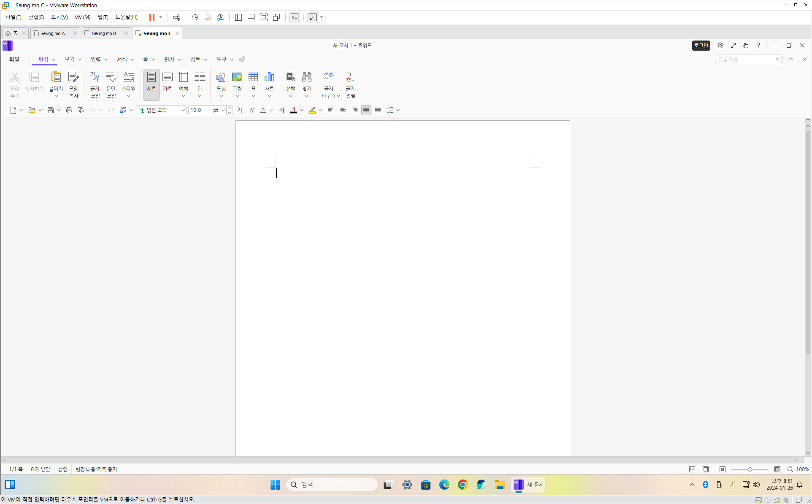Image resolution: width=812 pixels, height=504 pixels.
Task: Open the 맑은 고딕 font dropdown
Action: (183, 110)
